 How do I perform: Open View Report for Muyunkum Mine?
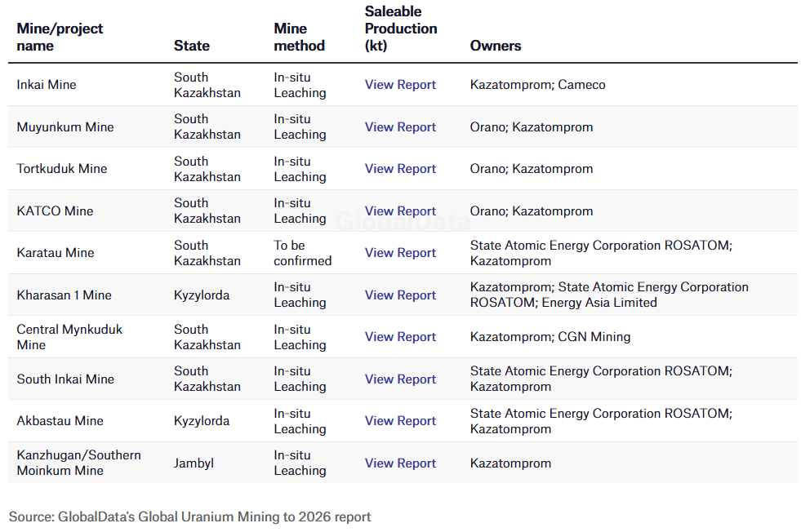[x=400, y=127]
